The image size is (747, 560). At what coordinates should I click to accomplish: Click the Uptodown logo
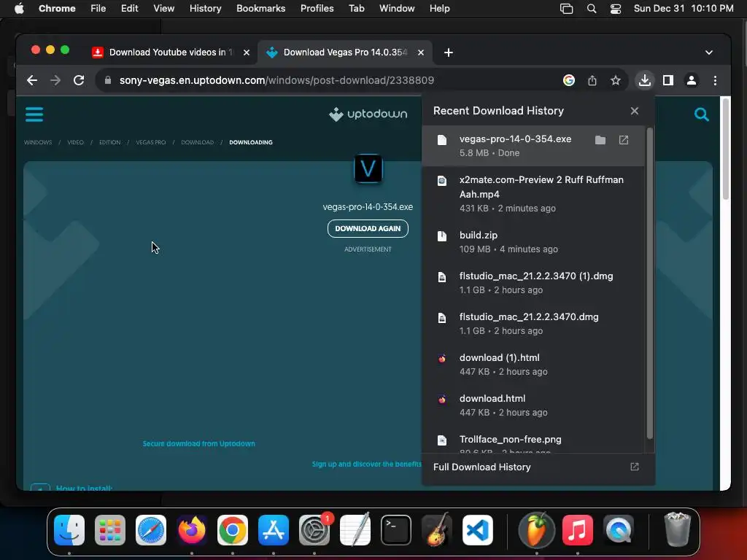[x=368, y=114]
